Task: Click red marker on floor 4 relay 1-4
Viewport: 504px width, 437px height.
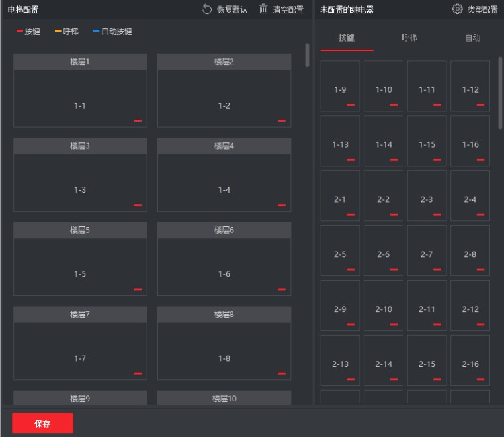Action: [x=282, y=205]
